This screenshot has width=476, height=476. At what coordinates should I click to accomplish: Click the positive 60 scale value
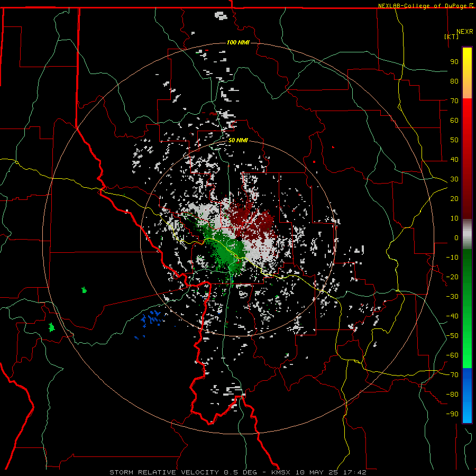(454, 120)
